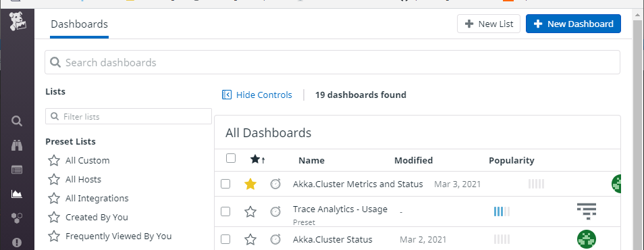Open the Events list sidebar icon
Screen dimensions: 644x250
[17, 170]
